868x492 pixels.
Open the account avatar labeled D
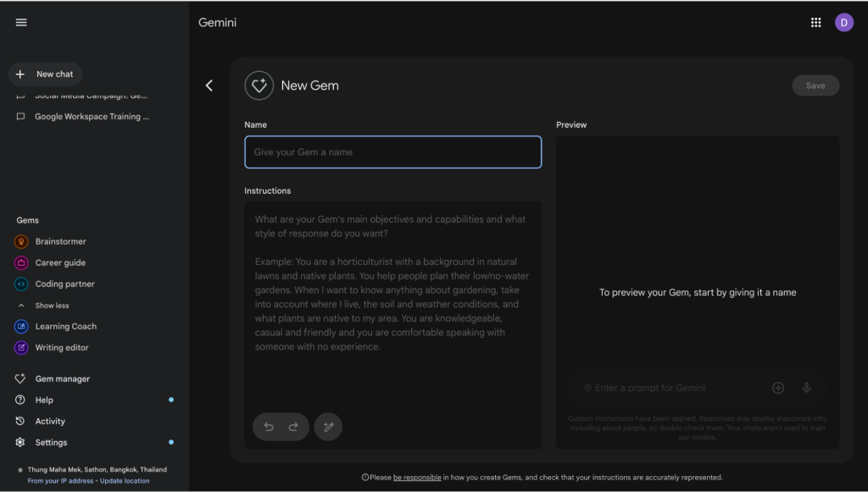point(843,23)
